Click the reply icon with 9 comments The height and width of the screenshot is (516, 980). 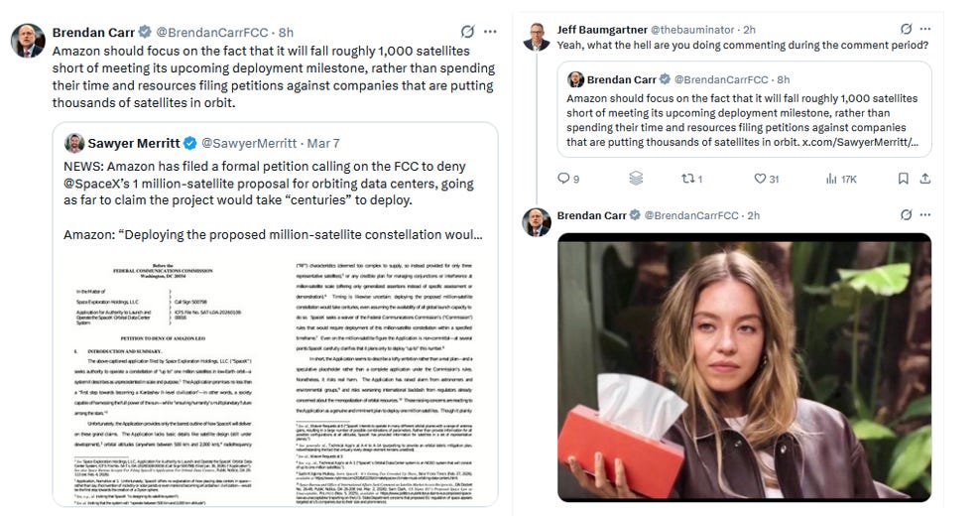(x=568, y=179)
